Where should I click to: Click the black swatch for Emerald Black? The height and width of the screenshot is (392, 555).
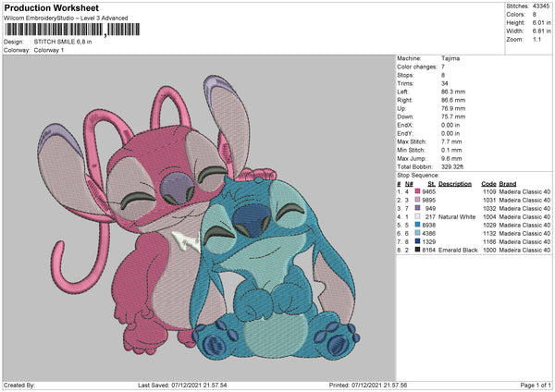pos(417,251)
